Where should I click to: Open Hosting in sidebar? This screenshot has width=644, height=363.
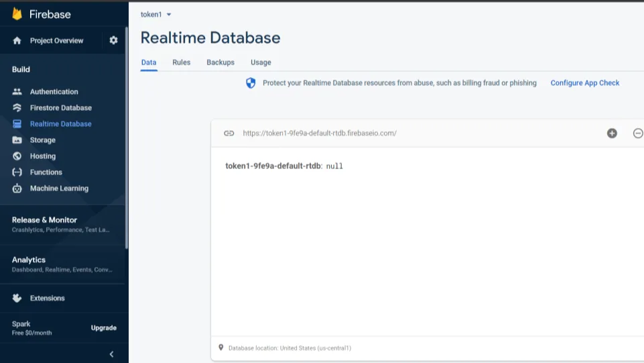(x=43, y=156)
